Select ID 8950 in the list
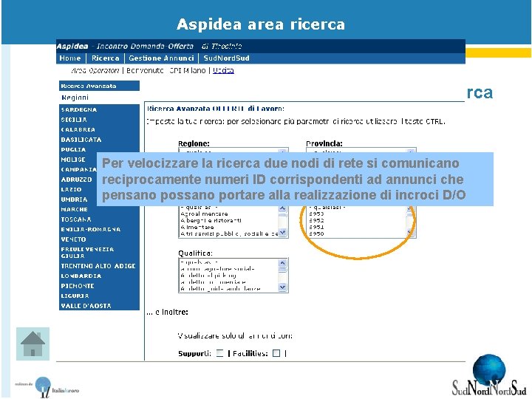 point(316,233)
